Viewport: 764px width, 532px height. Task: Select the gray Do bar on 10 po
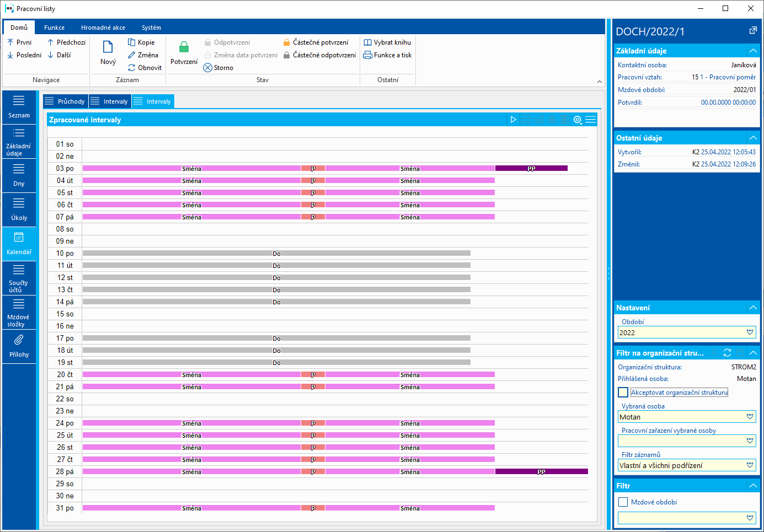click(x=276, y=253)
